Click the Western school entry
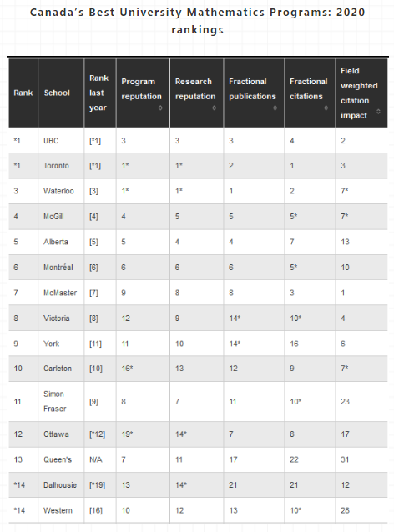This screenshot has width=394, height=532. [58, 510]
